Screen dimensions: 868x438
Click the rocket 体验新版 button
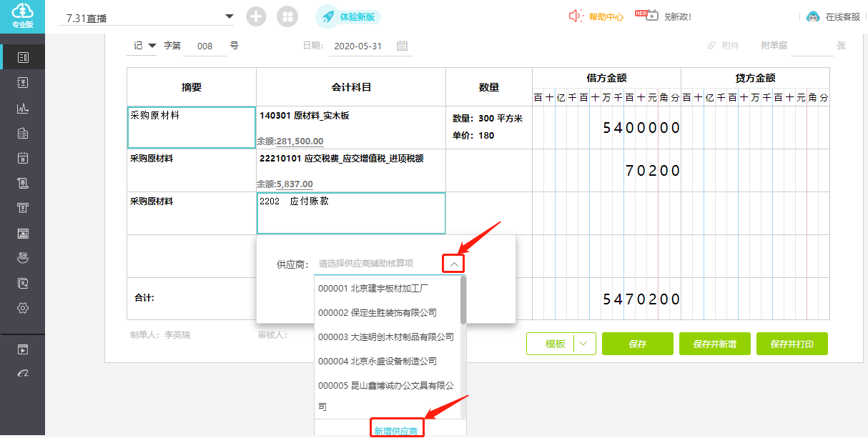(x=348, y=16)
